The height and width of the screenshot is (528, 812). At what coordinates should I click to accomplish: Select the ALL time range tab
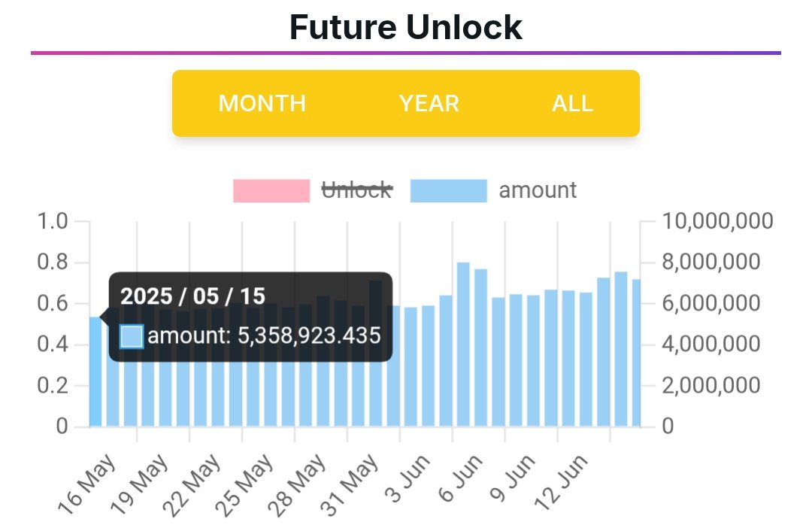pos(572,103)
